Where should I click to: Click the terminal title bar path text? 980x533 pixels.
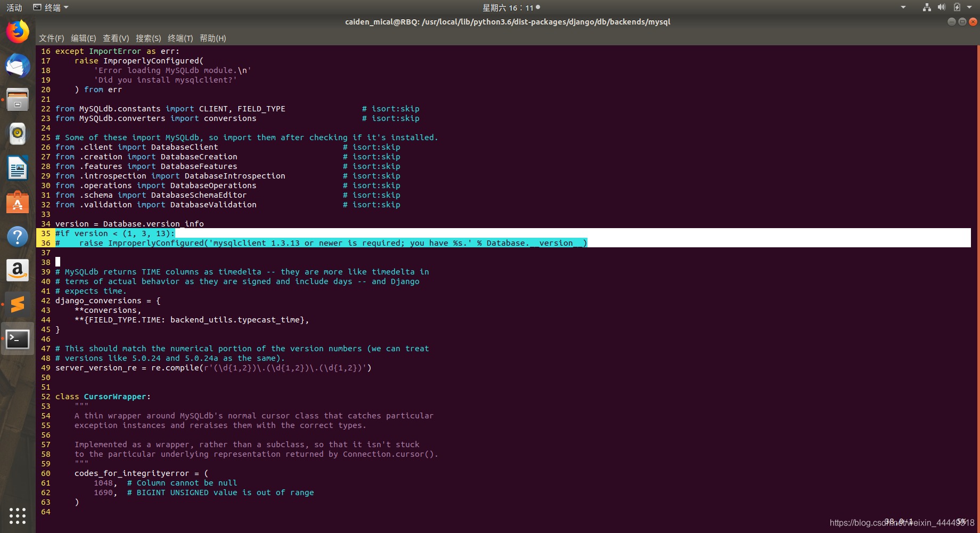508,22
